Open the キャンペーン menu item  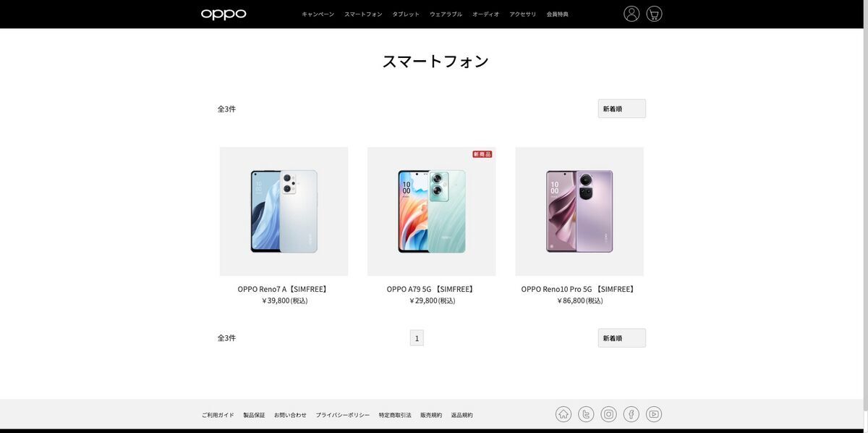tap(318, 14)
